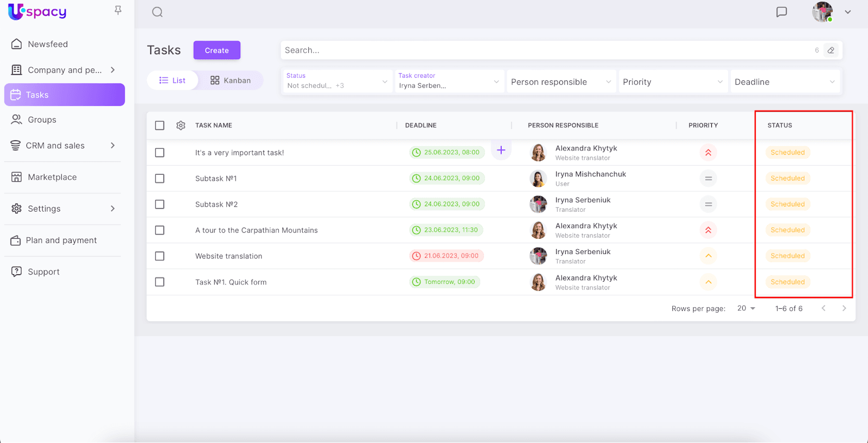Click the search magnifier icon in top bar

click(157, 12)
